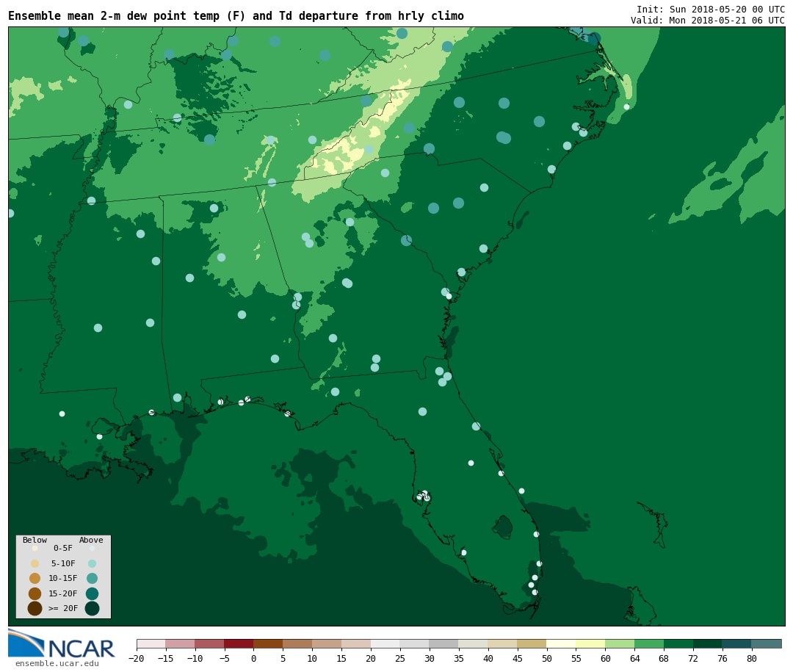Image resolution: width=793 pixels, height=672 pixels.
Task: Click the 'Init: Sun 2018-05-20 00 UTC' line
Action: pos(711,10)
